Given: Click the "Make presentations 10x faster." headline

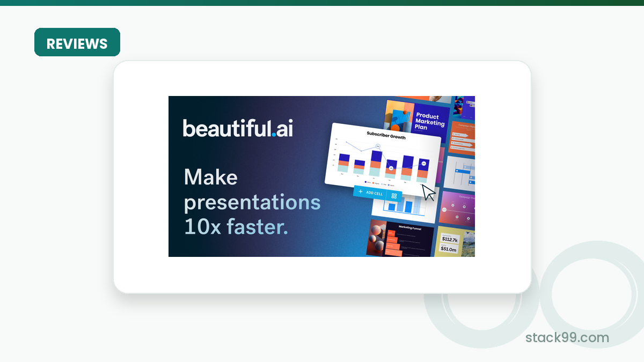Looking at the screenshot, I should pyautogui.click(x=252, y=202).
